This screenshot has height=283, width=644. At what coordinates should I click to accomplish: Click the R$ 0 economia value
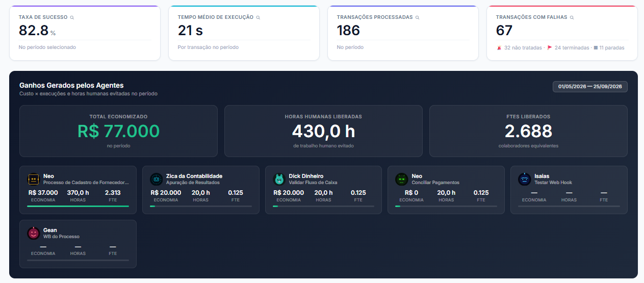(x=411, y=193)
